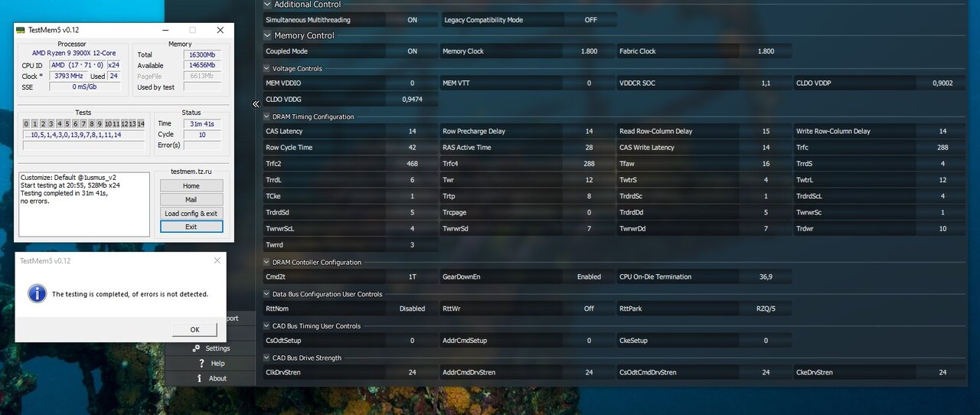Click OK in the testing completed dialog
980x415 pixels.
(194, 330)
